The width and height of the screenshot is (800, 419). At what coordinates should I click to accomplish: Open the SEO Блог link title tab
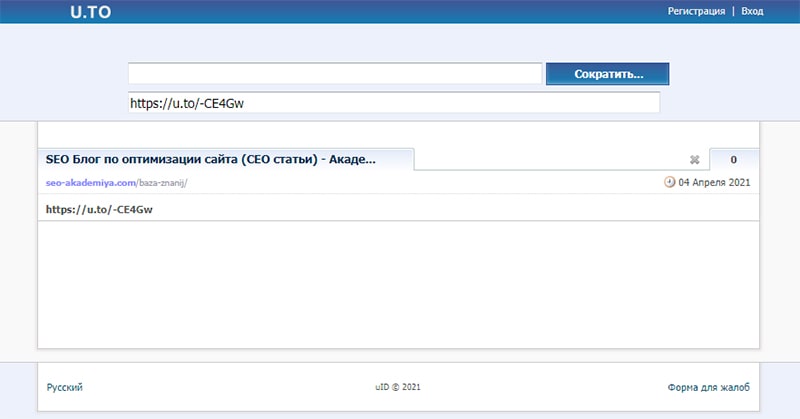(211, 159)
